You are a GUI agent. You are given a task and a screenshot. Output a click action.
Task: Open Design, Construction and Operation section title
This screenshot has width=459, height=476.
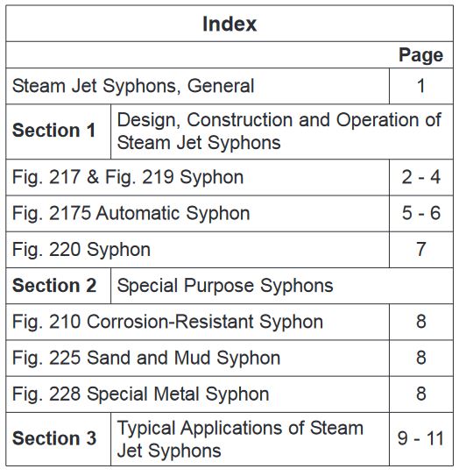click(279, 131)
